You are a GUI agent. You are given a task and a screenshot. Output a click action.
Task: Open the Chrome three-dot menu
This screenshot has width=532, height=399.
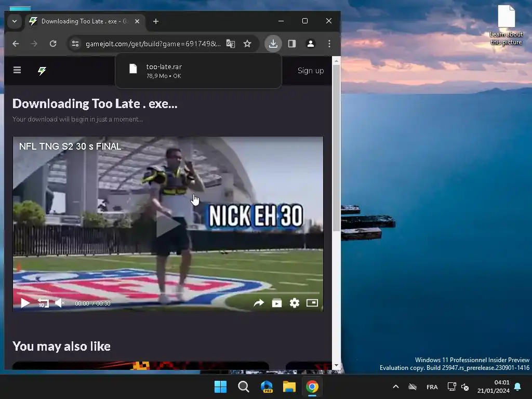pos(329,44)
